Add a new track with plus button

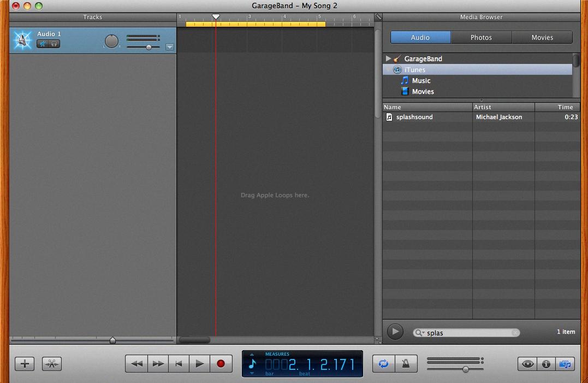[x=25, y=363]
